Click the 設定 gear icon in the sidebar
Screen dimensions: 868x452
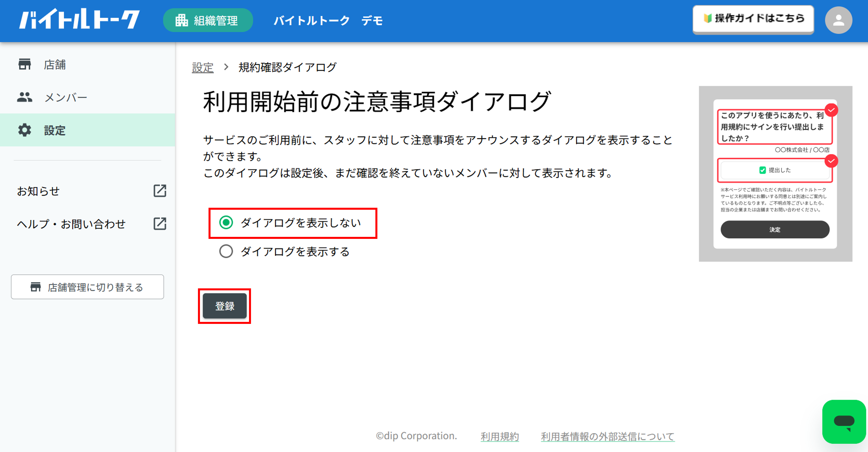pos(25,130)
